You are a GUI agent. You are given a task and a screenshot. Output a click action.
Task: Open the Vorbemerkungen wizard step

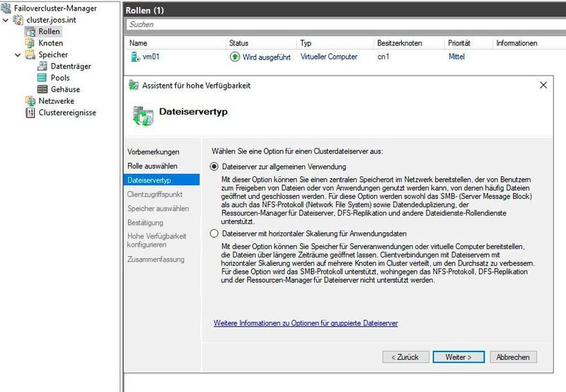pos(153,152)
